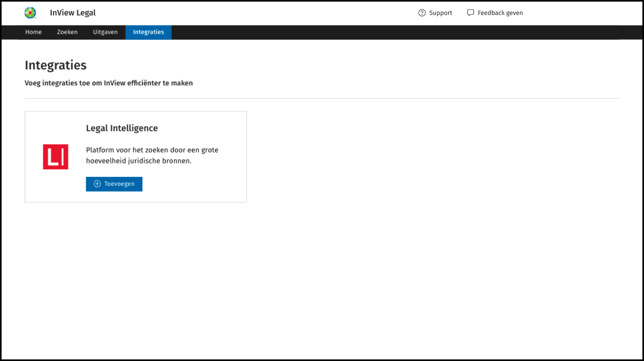Open the Home tab
The height and width of the screenshot is (361, 644).
point(33,32)
